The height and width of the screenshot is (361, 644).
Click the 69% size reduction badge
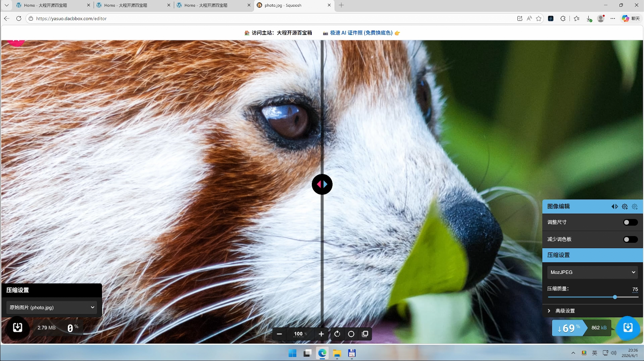tap(569, 328)
